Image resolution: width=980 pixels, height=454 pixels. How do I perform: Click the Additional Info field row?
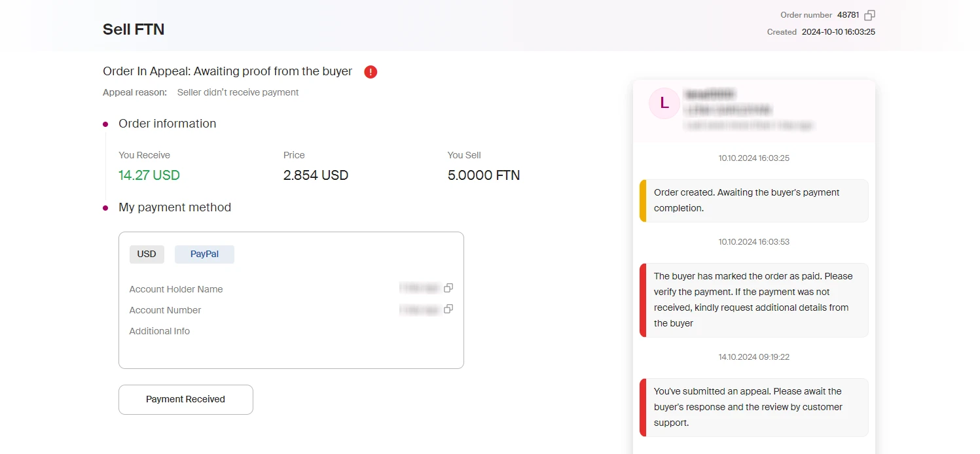pyautogui.click(x=160, y=331)
